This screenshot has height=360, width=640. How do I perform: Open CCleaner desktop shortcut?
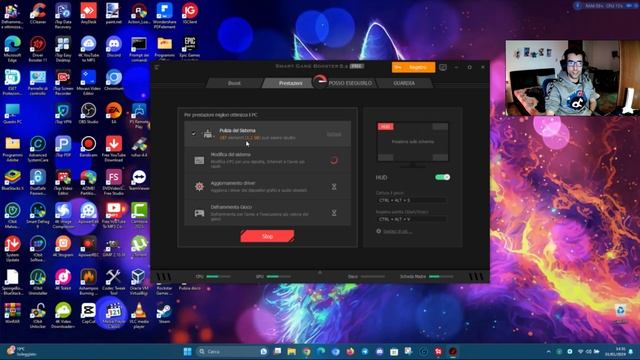38,14
